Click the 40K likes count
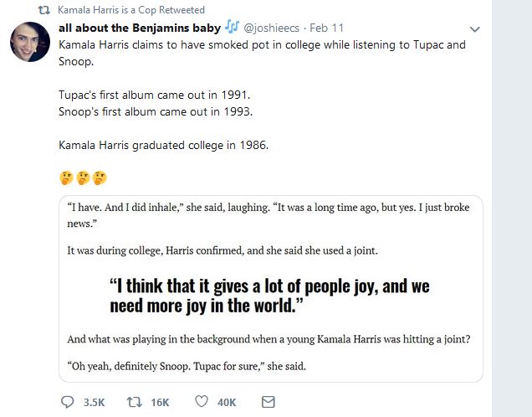Viewport: 532px width, 417px height. 227,403
